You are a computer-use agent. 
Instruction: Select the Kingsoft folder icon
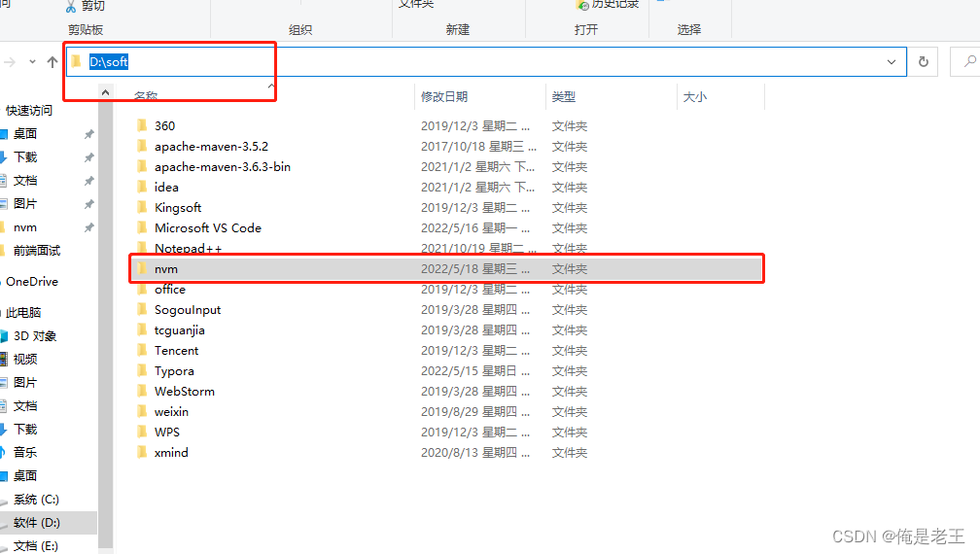click(142, 207)
